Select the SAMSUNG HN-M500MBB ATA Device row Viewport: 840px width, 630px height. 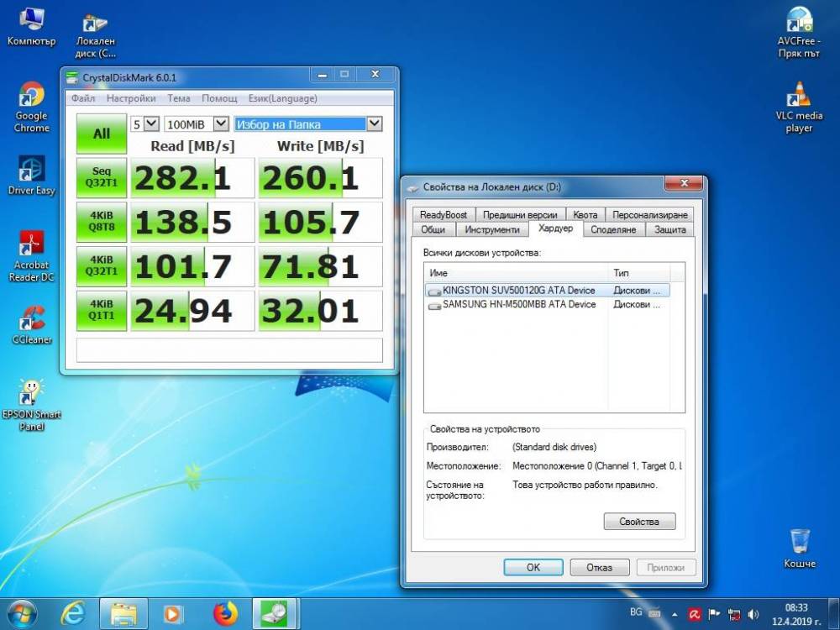pos(547,304)
